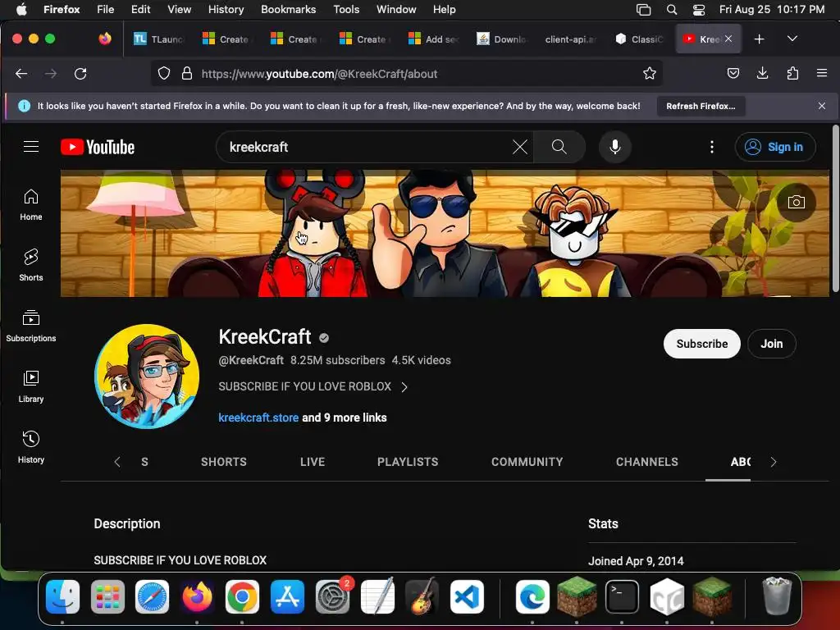Click the camera icon on the banner
Image resolution: width=840 pixels, height=630 pixels.
coord(796,202)
